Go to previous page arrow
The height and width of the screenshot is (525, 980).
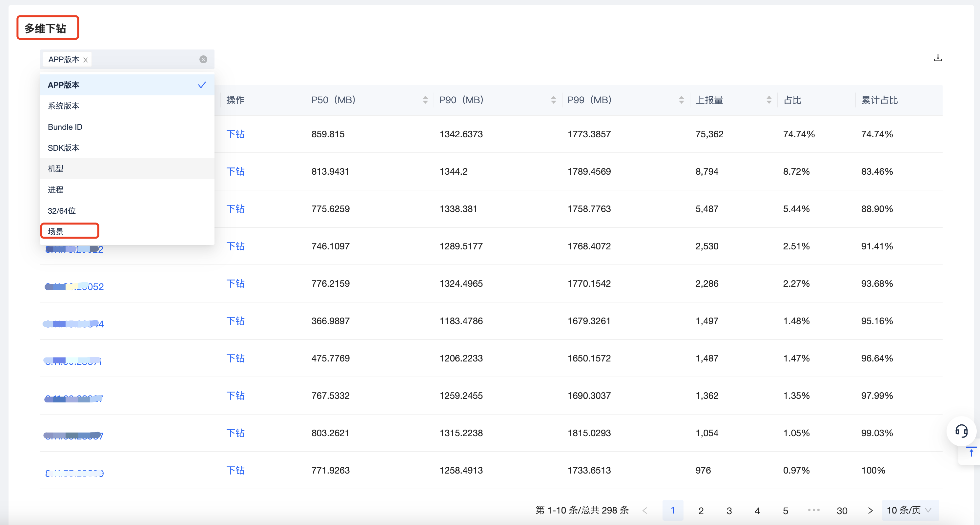click(644, 510)
